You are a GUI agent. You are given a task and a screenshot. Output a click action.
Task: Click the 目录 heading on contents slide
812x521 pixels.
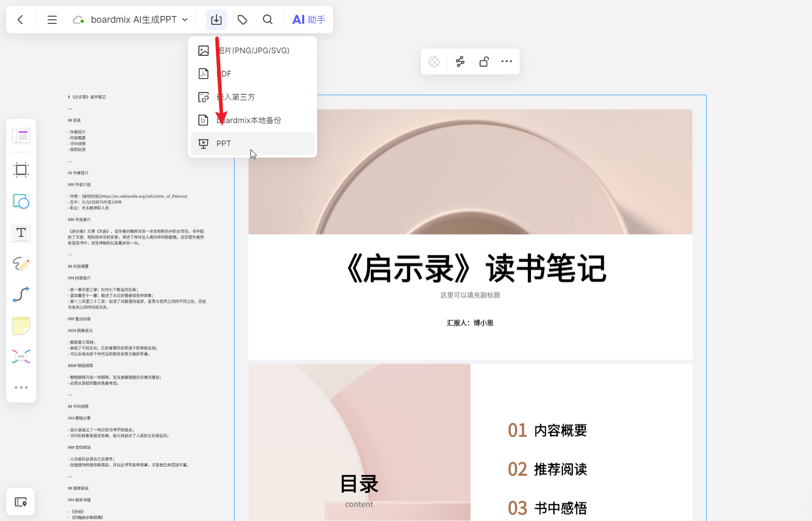[x=360, y=484]
